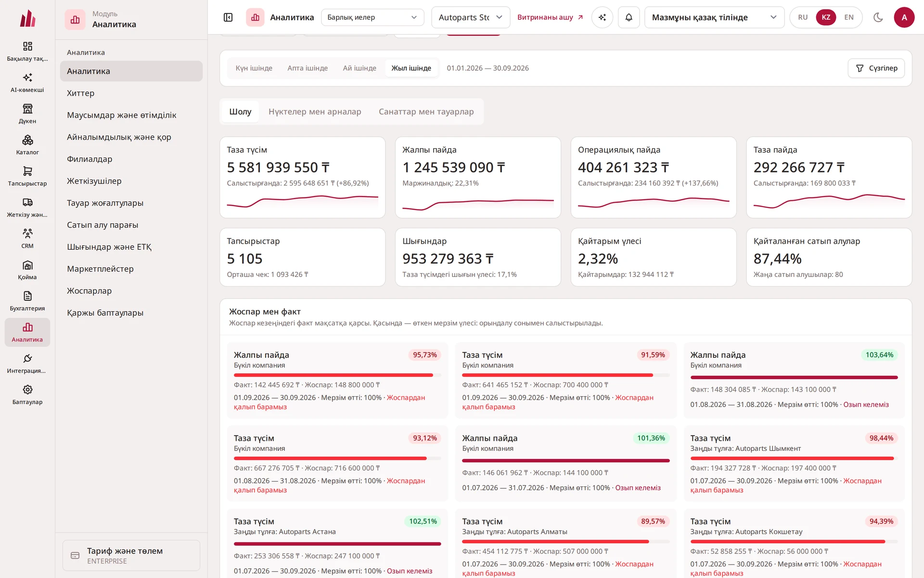
Task: Open Тауар жоғалтулары menu item
Action: coord(131,203)
